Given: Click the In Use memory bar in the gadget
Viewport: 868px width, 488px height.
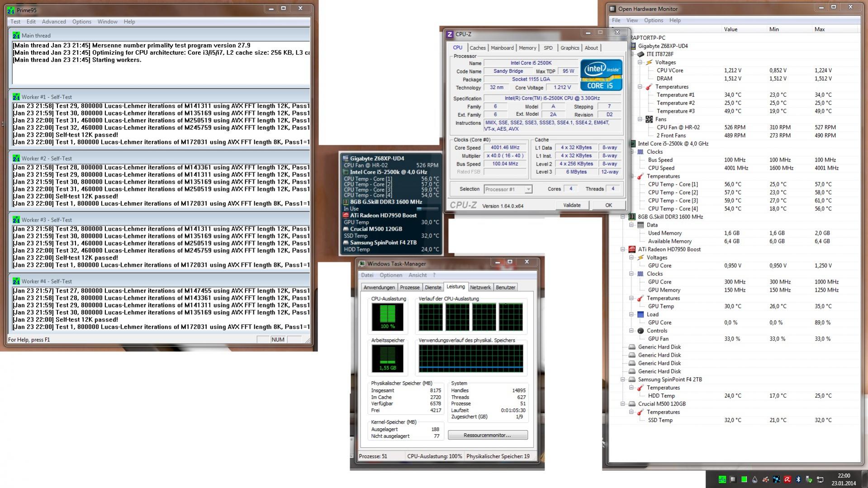Looking at the screenshot, I should point(427,209).
